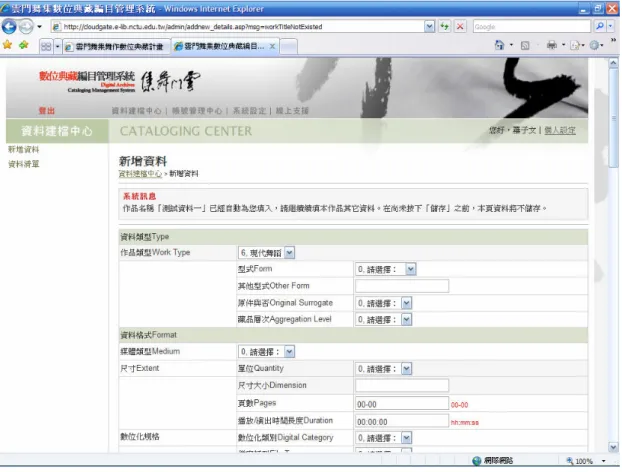622x472 pixels.
Task: Click the 資料建檔中心 breadcrumb link
Action: point(140,174)
